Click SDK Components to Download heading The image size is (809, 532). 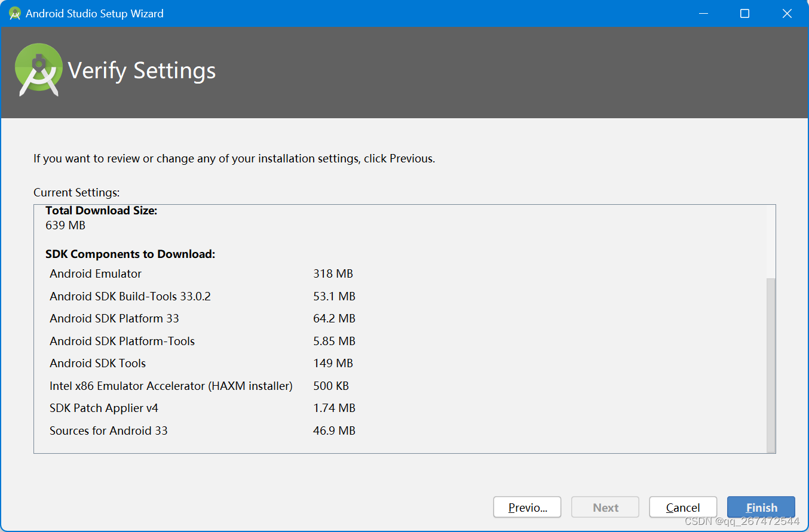(x=130, y=254)
